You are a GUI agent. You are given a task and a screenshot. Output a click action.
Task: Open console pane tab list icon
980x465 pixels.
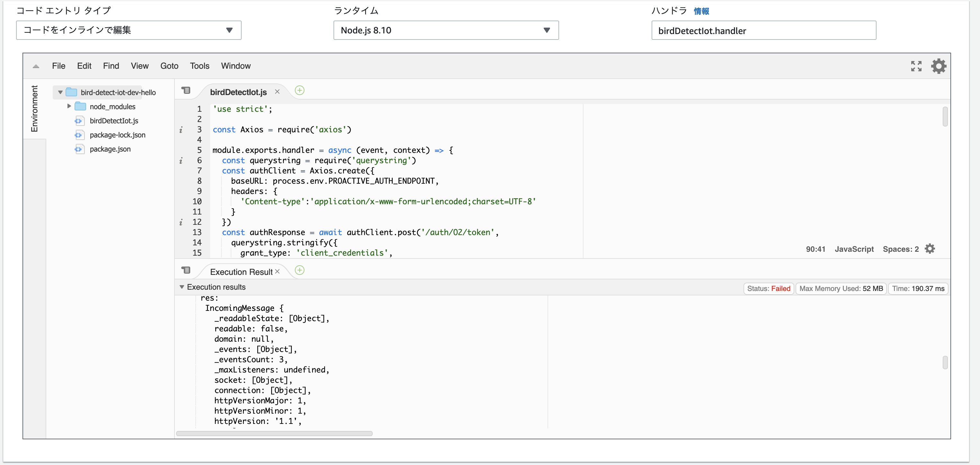coord(186,270)
